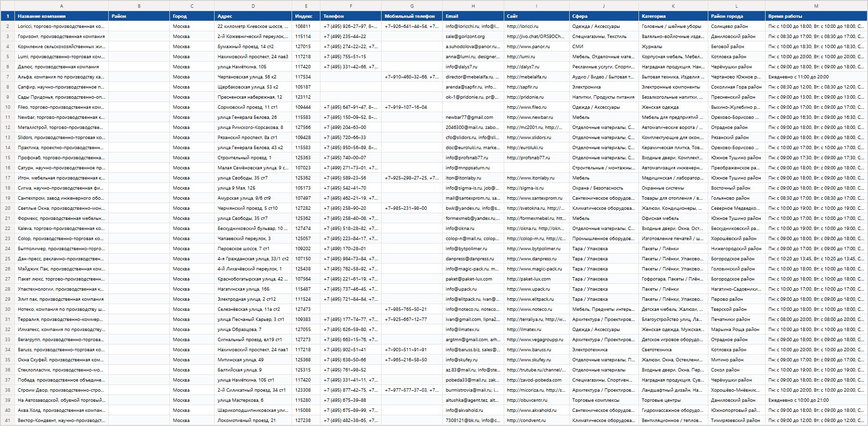Viewport: 868px width, 434px height.
Task: Select the cell with http://loricci.ru
Action: pos(536,26)
